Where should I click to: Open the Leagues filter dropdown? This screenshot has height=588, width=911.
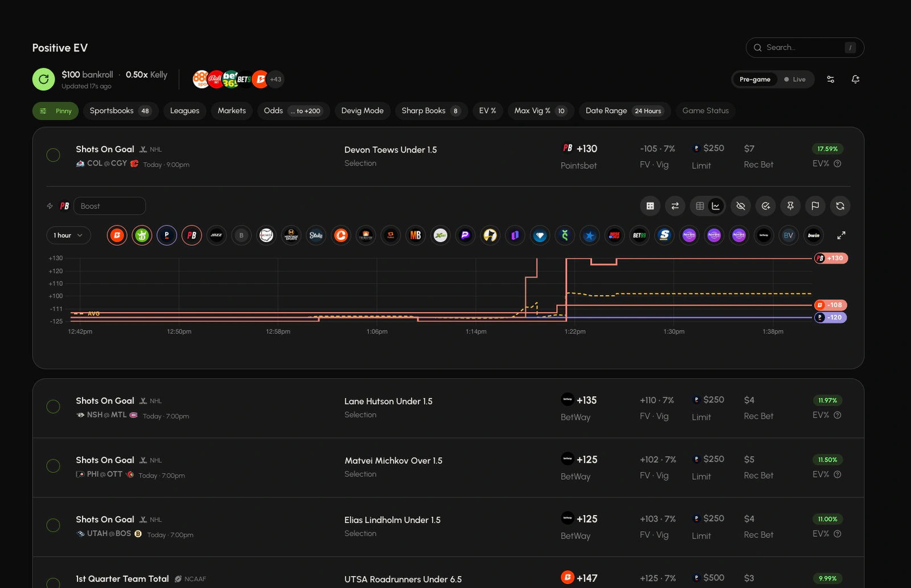tap(184, 110)
